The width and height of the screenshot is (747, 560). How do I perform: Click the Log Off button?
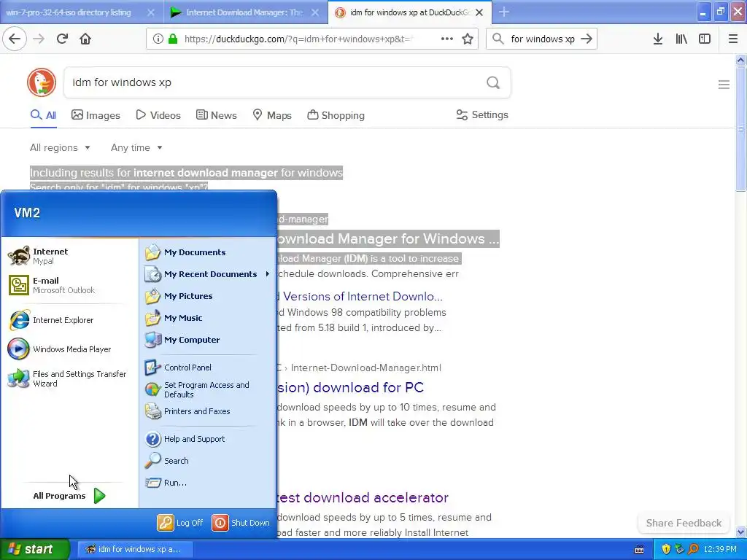tap(180, 523)
